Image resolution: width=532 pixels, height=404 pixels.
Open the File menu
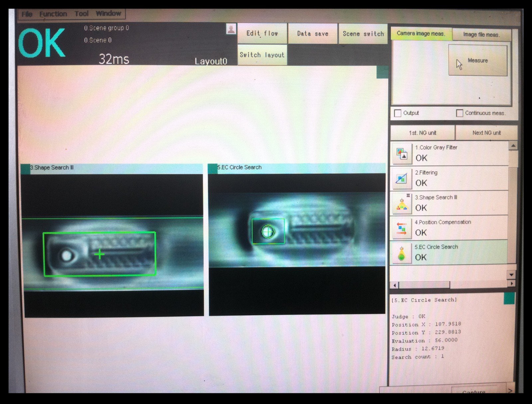pyautogui.click(x=27, y=14)
